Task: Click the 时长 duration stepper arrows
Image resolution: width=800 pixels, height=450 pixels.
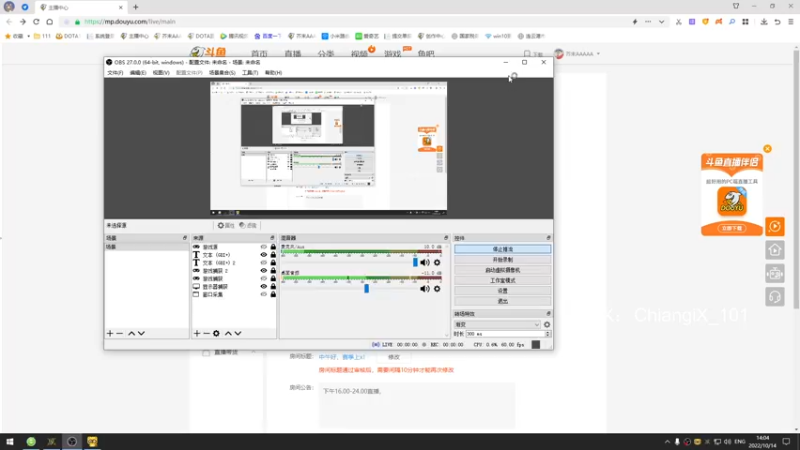Action: pyautogui.click(x=547, y=334)
